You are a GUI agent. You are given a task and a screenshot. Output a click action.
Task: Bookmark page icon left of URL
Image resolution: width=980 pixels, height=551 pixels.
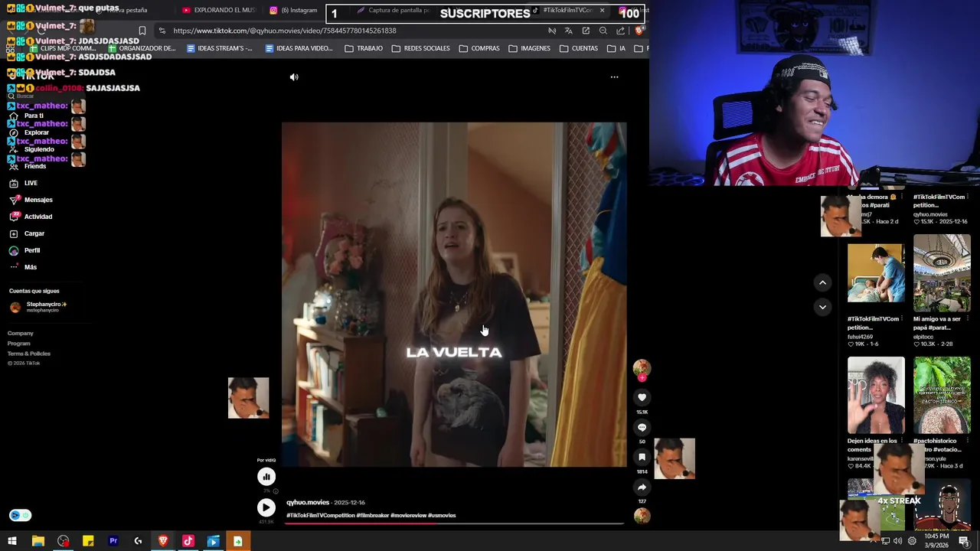142,31
